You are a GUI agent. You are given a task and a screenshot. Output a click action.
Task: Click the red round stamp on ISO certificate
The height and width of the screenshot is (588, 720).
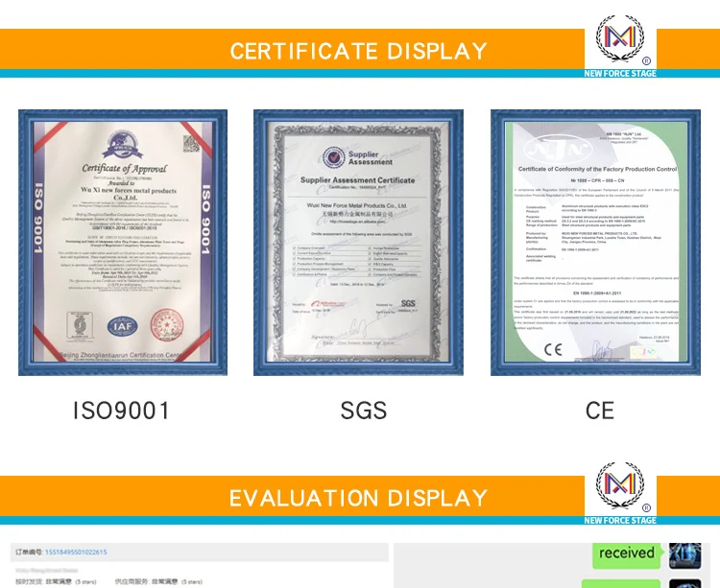coord(167,325)
